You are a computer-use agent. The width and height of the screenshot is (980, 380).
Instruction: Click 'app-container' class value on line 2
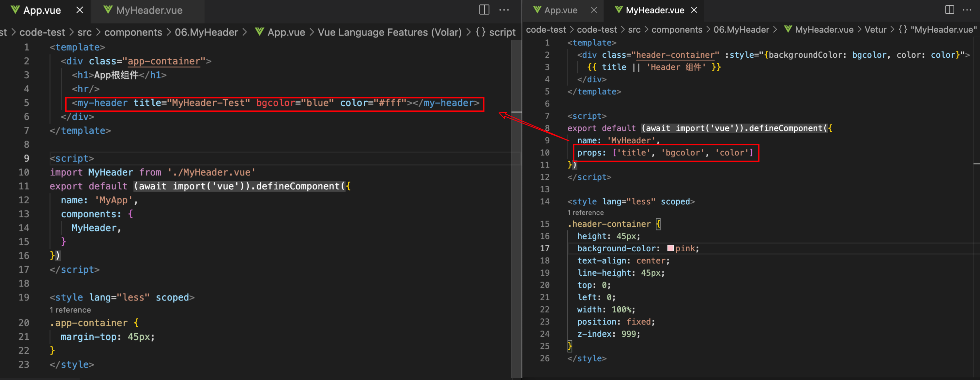point(164,61)
